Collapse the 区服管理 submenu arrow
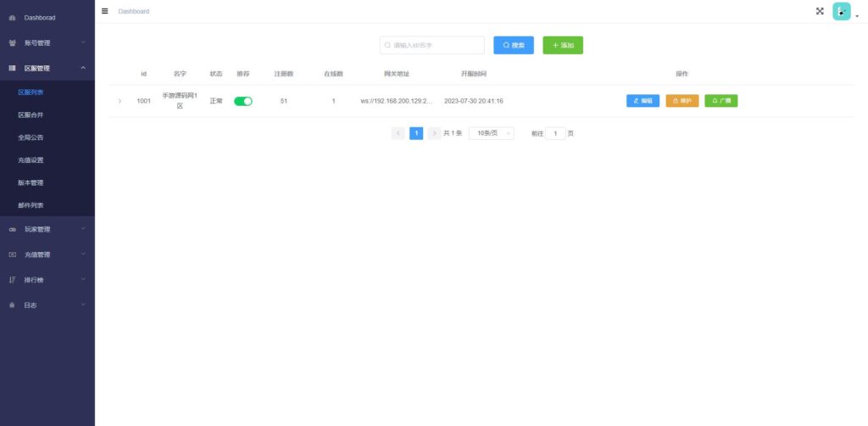This screenshot has height=426, width=868. pos(83,68)
